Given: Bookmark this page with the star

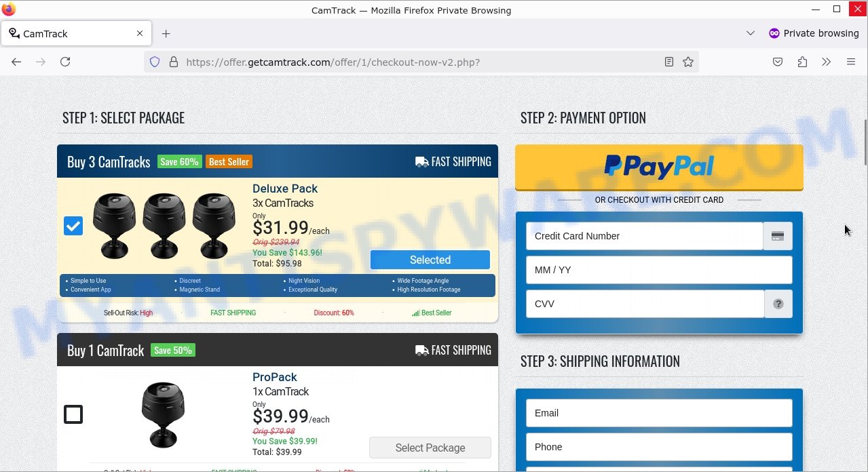Looking at the screenshot, I should (x=688, y=62).
